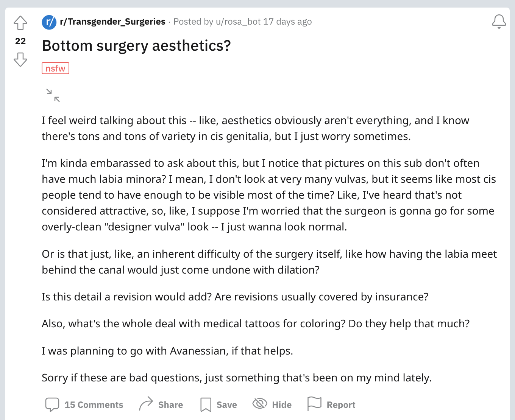Click the nsfw tag
This screenshot has height=420, width=515.
tap(55, 68)
